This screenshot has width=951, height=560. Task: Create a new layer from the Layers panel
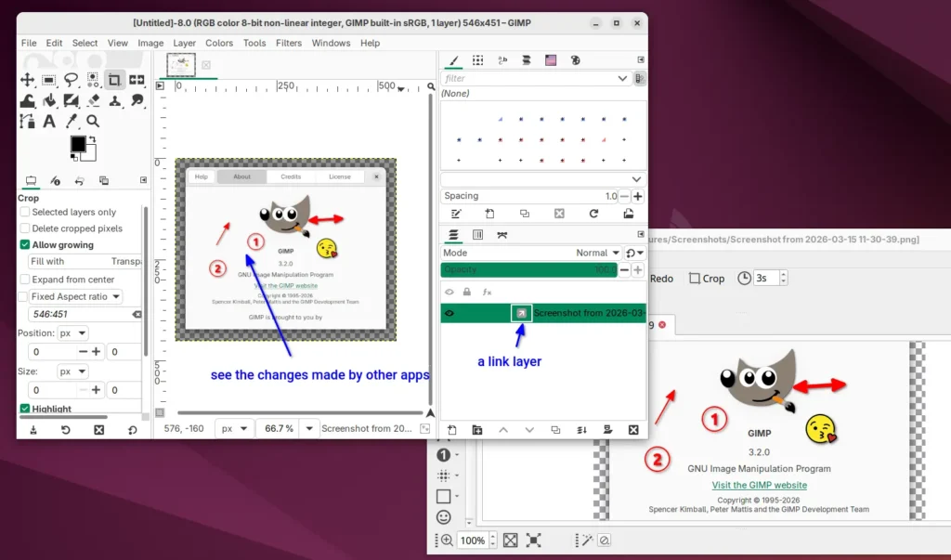[x=452, y=429]
